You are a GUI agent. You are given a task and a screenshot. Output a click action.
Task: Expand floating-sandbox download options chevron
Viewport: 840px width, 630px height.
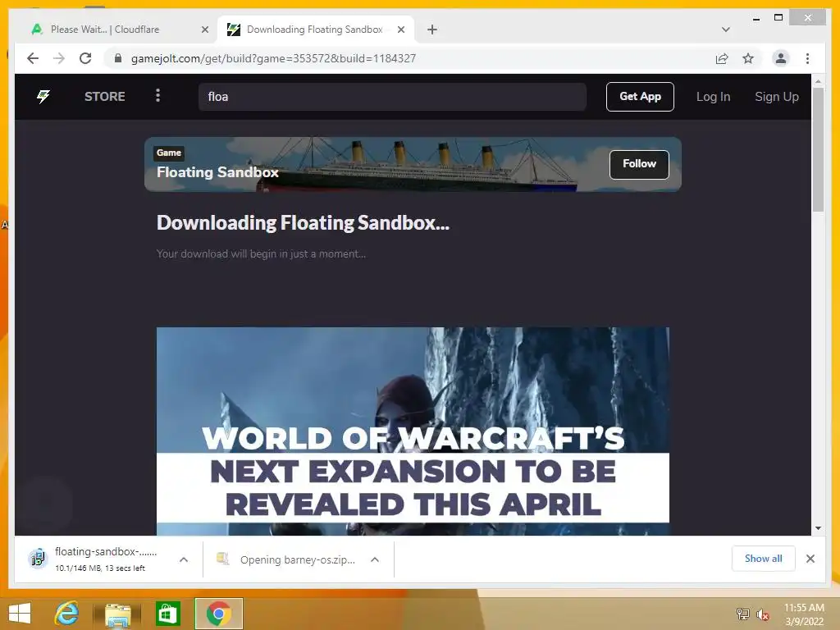tap(184, 559)
